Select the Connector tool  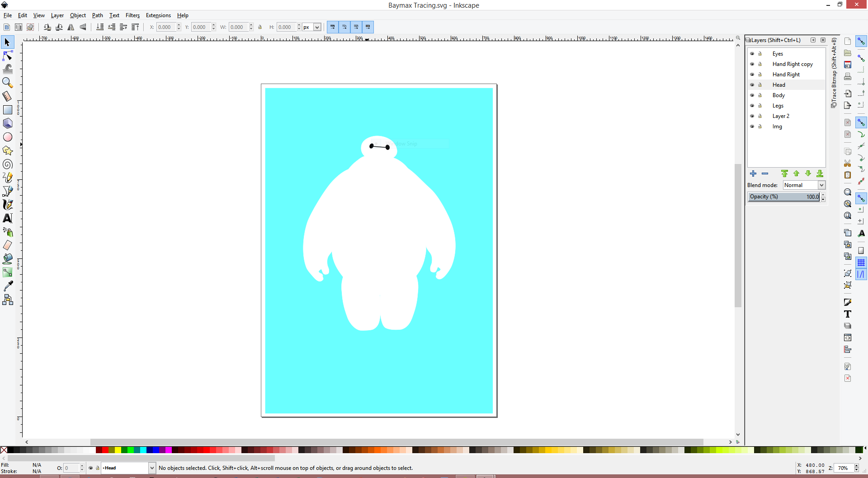7,300
